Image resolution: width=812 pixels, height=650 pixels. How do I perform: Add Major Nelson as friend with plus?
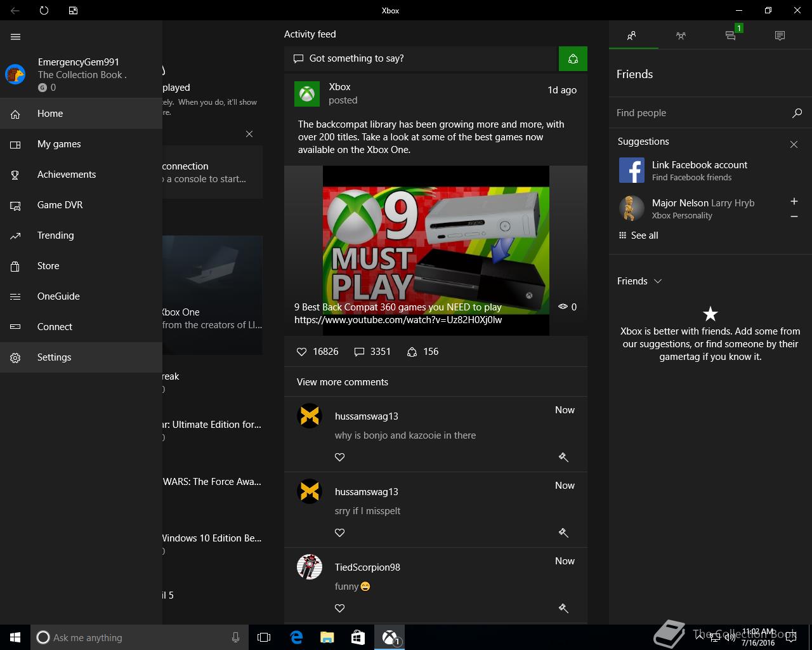(794, 201)
